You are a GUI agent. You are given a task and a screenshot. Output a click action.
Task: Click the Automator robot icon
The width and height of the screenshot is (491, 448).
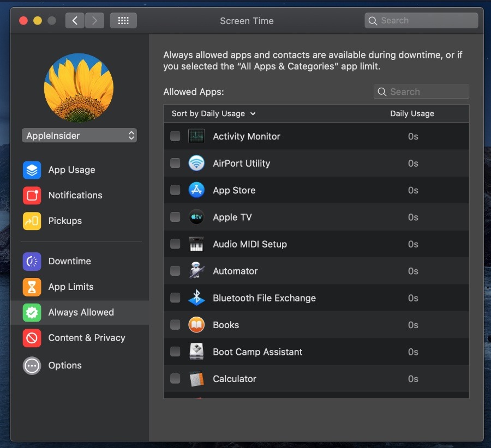pyautogui.click(x=196, y=270)
